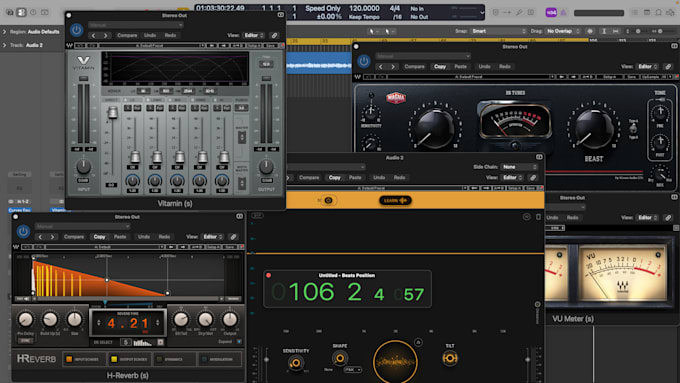Go to previous preset in BB Tubes window
This screenshot has height=383, width=680.
coord(380,66)
